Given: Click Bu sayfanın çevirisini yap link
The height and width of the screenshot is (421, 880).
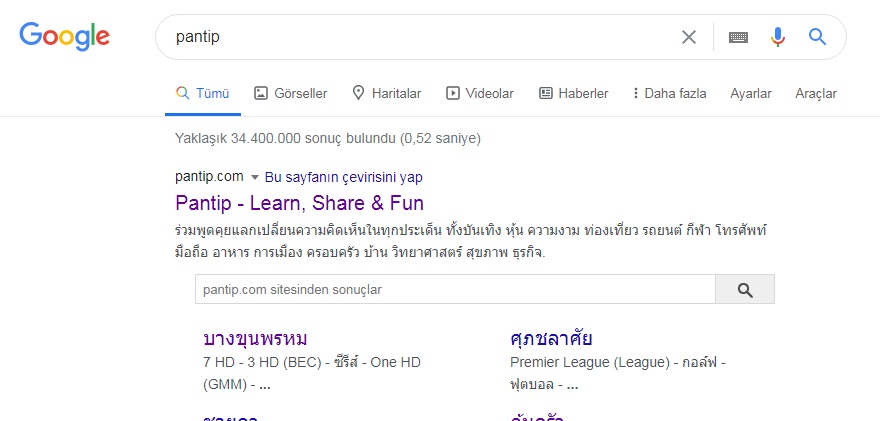Looking at the screenshot, I should point(343,177).
